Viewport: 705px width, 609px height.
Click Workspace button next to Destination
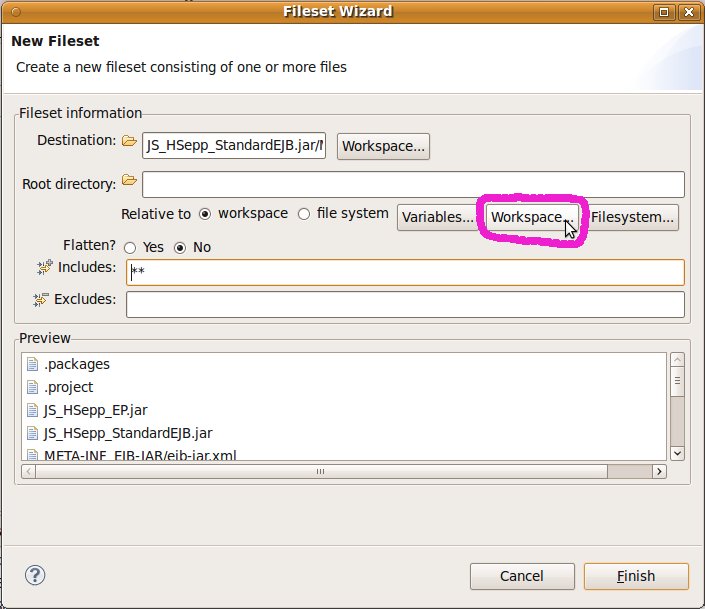click(x=384, y=146)
